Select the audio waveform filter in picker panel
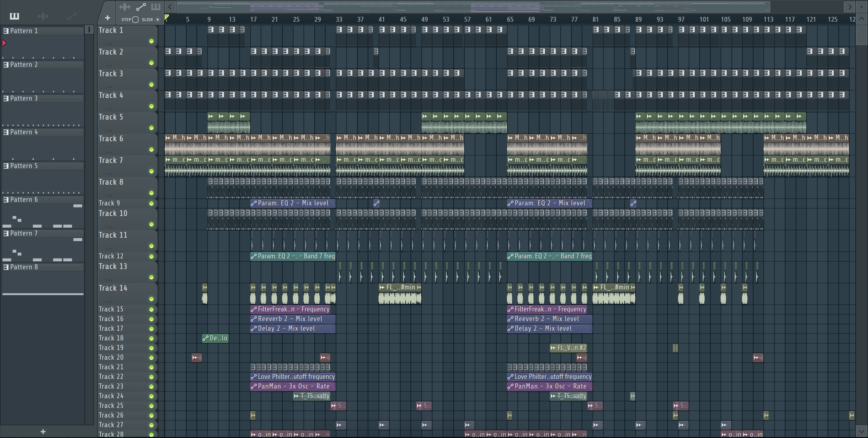 click(43, 16)
